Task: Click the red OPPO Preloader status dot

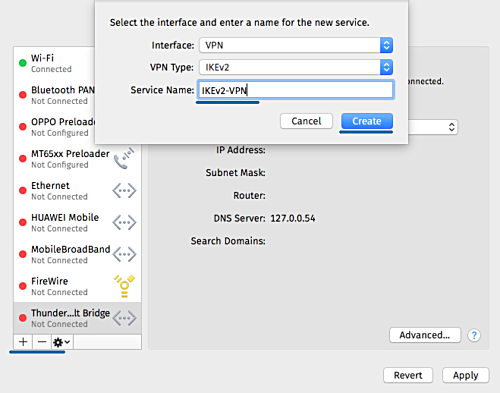Action: (x=23, y=127)
